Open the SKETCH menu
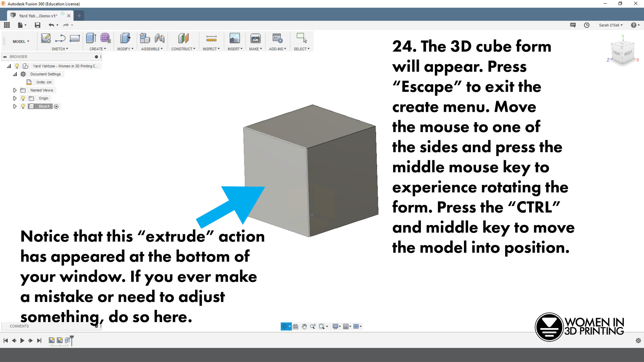Screen dimensions: 644x362 [60, 49]
